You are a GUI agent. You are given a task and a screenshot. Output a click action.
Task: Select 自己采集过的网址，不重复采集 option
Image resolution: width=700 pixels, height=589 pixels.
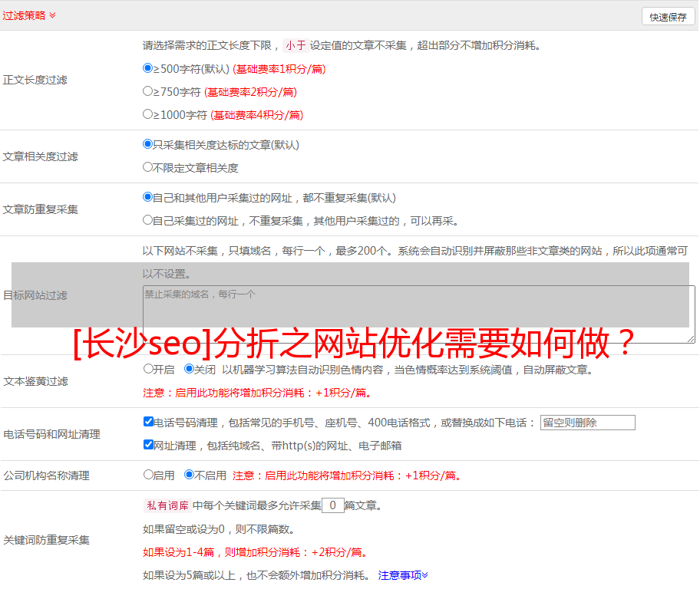coord(148,220)
